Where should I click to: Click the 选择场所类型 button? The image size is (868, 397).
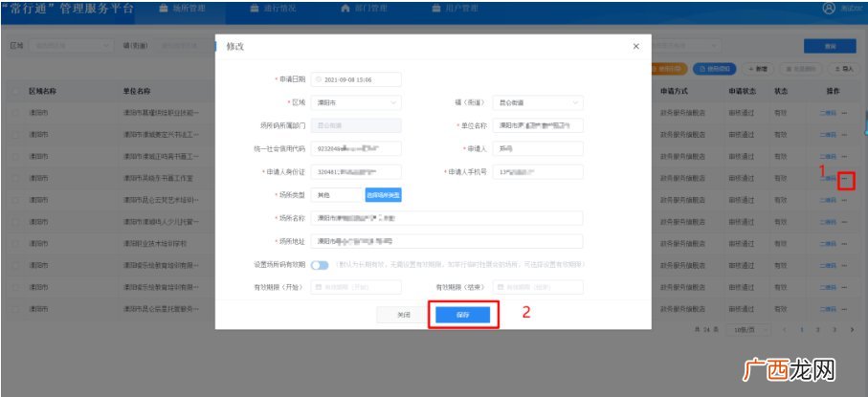point(383,195)
